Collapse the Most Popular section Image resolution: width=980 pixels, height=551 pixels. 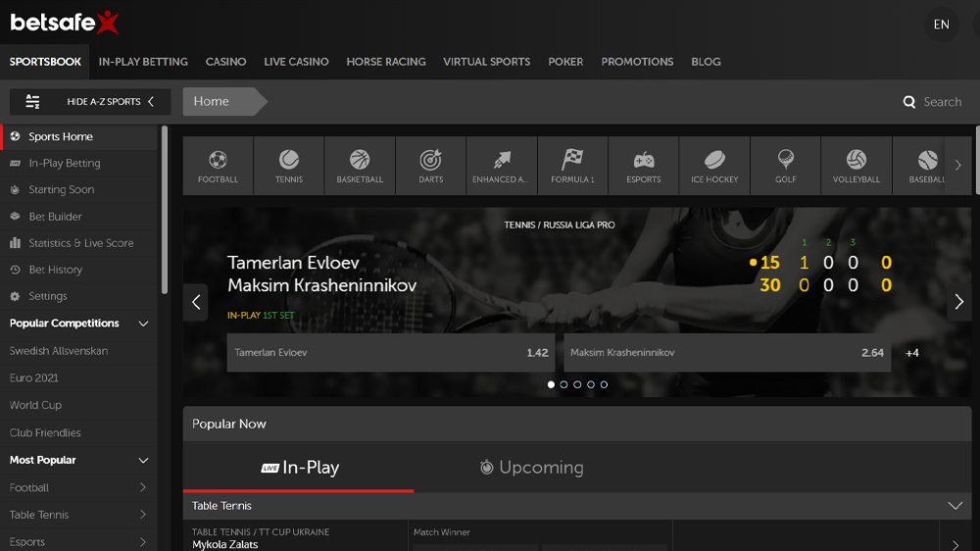(x=143, y=461)
